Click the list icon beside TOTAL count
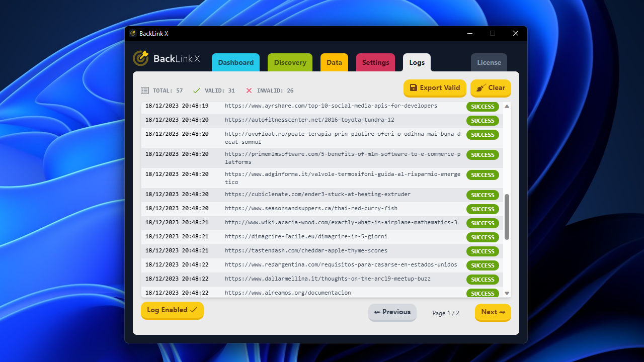 tap(145, 90)
